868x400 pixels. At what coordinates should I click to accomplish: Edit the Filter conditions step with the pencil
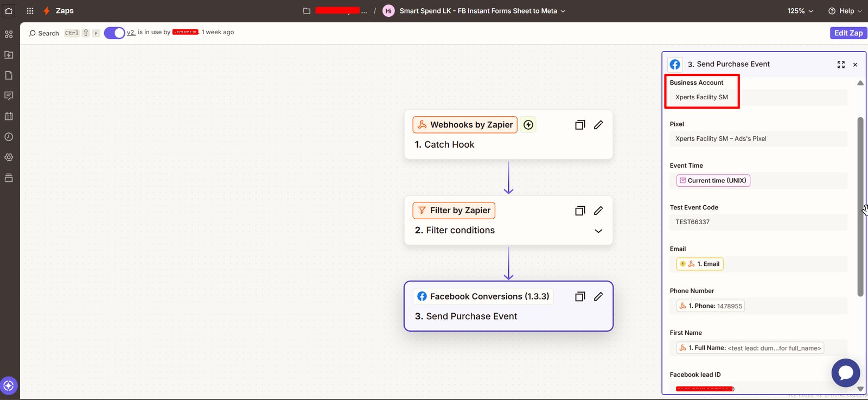[598, 211]
